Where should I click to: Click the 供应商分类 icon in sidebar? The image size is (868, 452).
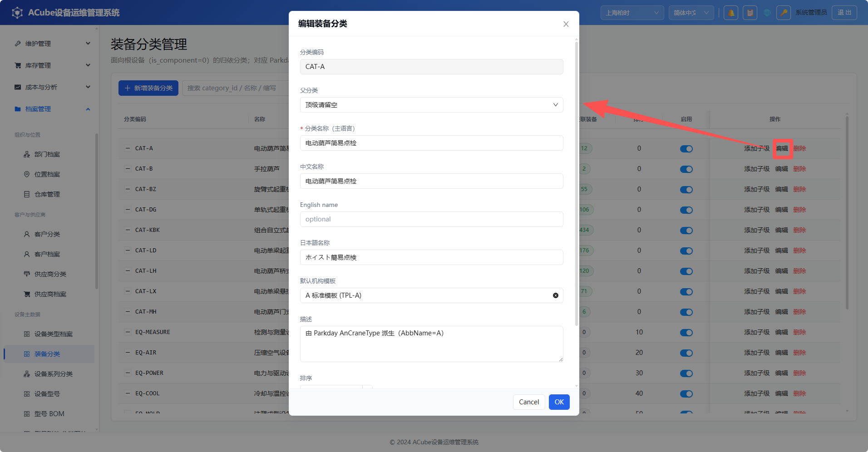click(27, 274)
